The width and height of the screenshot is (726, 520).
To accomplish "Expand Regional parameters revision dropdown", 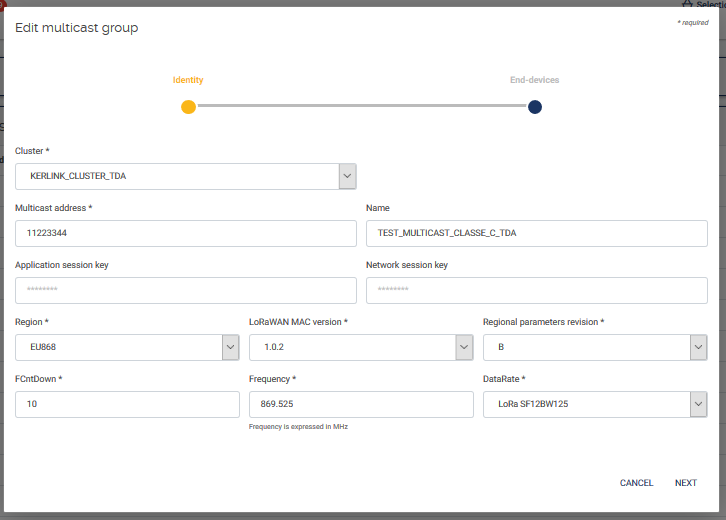I will [698, 347].
